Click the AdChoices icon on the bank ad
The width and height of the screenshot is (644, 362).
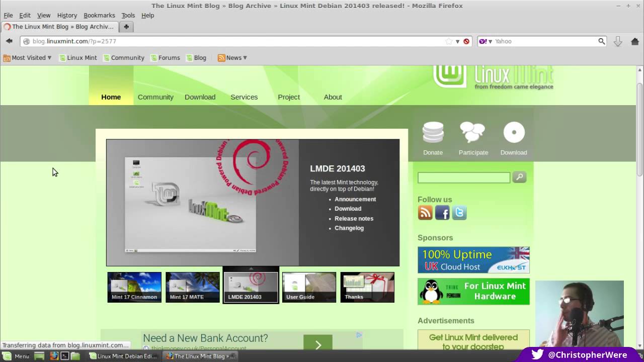(x=359, y=334)
